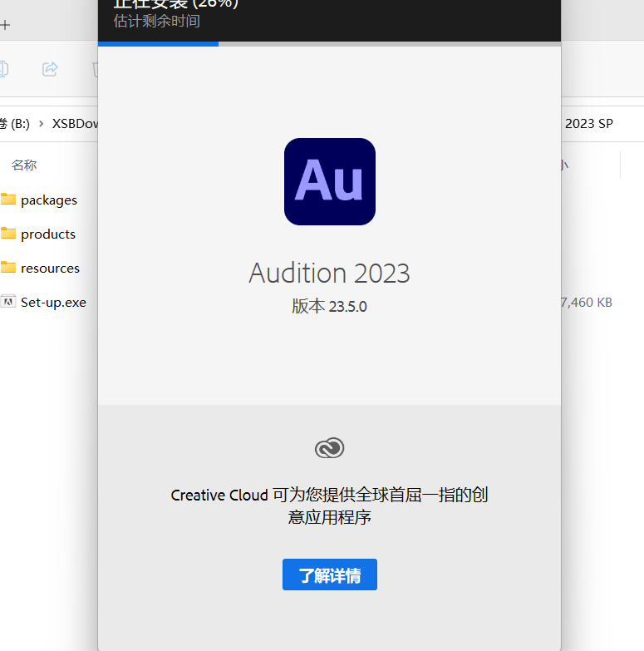The image size is (644, 651).
Task: Click the 2023 SP breadcrumb text
Action: [x=589, y=124]
